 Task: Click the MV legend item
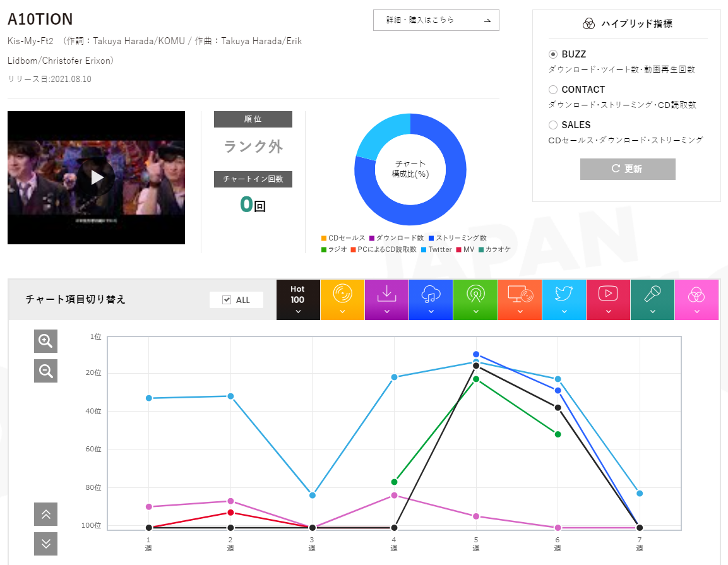pos(465,250)
